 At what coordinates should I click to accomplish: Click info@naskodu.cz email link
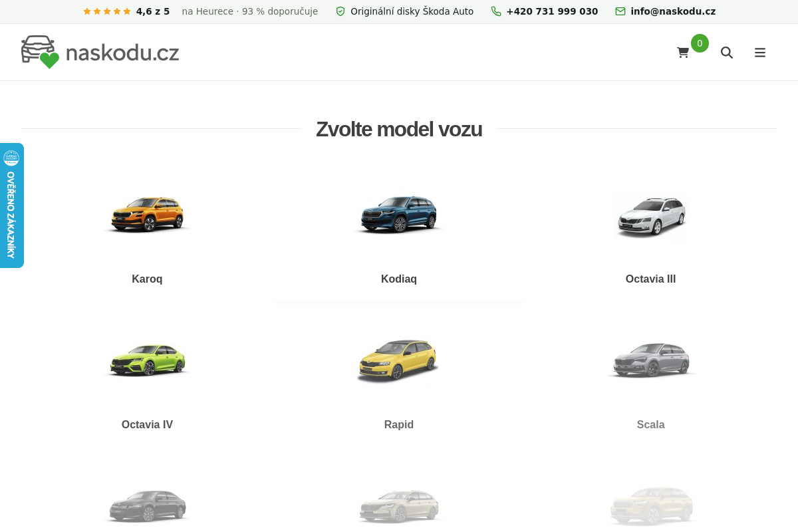pyautogui.click(x=673, y=11)
